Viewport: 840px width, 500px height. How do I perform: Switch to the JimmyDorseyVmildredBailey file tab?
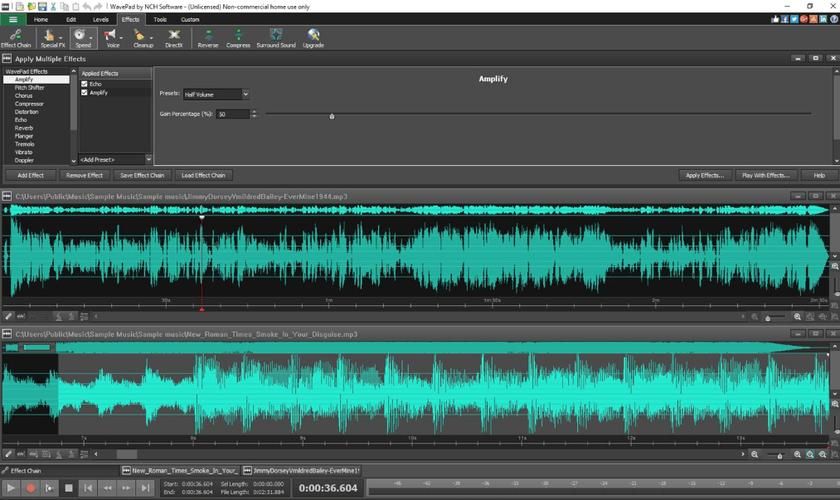point(301,471)
